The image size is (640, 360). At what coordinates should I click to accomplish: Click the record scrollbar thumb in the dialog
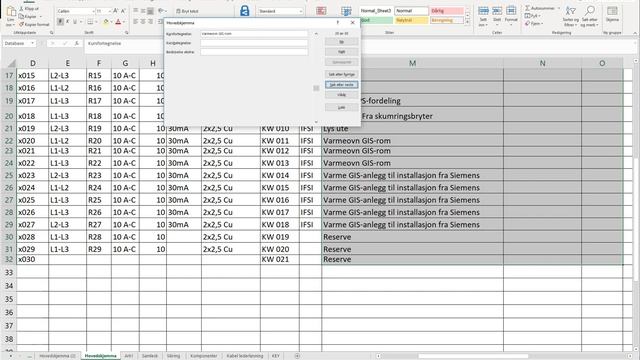pos(316,88)
